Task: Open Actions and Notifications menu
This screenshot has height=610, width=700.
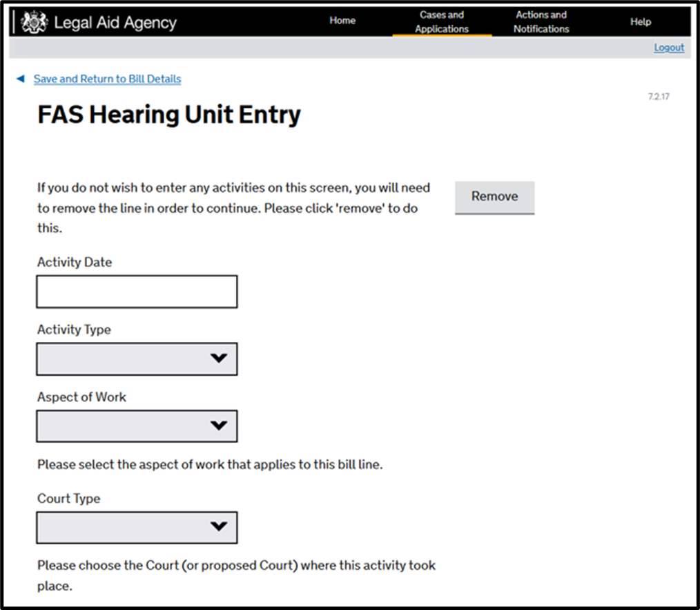Action: tap(541, 21)
